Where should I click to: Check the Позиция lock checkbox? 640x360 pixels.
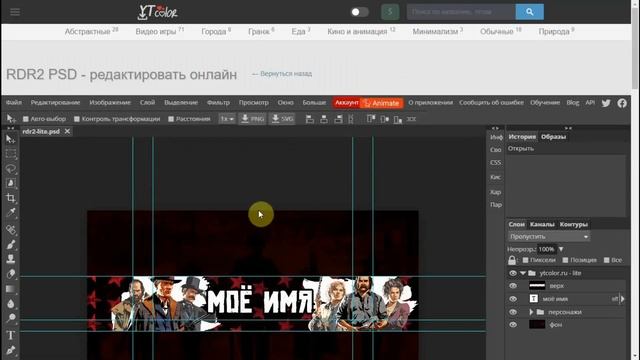coord(565,260)
